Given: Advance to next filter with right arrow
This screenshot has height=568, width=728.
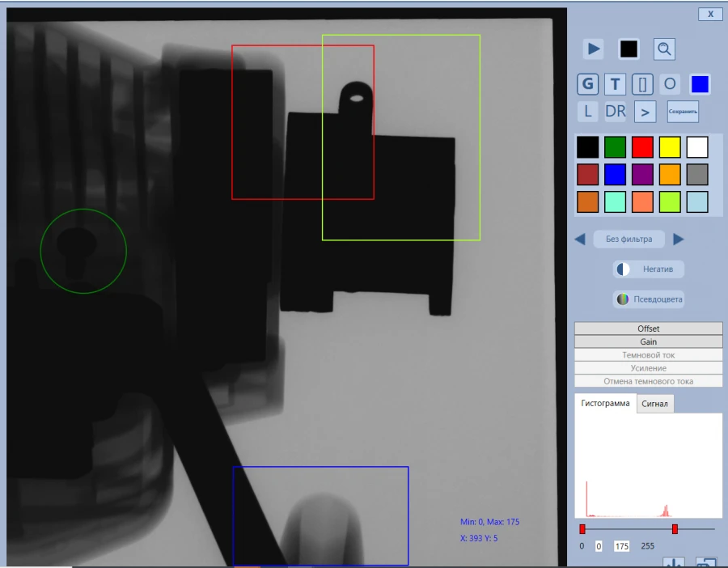Looking at the screenshot, I should (x=678, y=239).
